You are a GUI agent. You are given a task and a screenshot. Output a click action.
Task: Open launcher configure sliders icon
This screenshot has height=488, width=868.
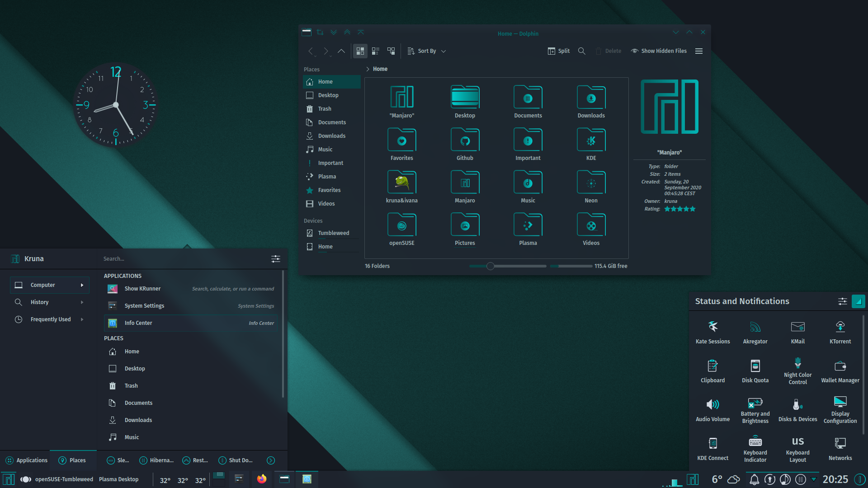pos(276,259)
